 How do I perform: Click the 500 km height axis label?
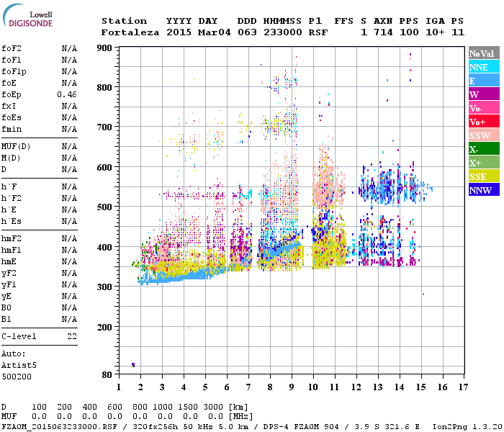point(104,207)
